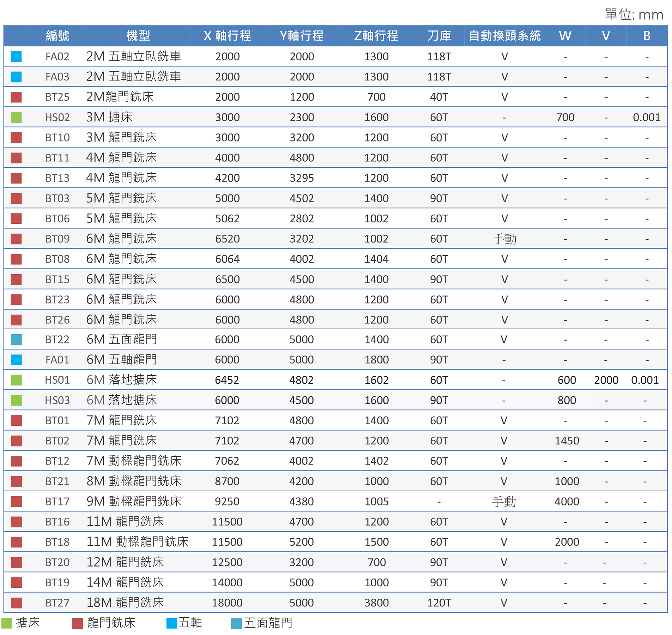This screenshot has width=672, height=635.
Task: Click the 11M 龍門銑床 model name
Action: point(125,521)
